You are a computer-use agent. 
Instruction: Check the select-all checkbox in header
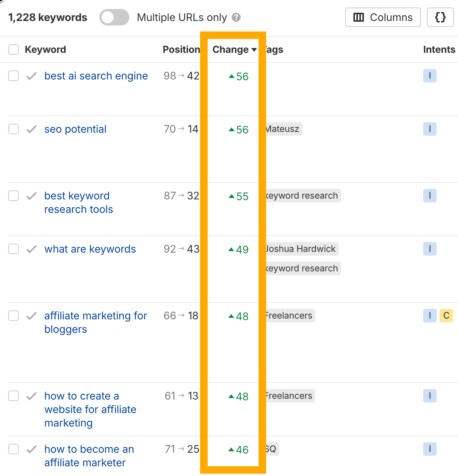(x=13, y=49)
